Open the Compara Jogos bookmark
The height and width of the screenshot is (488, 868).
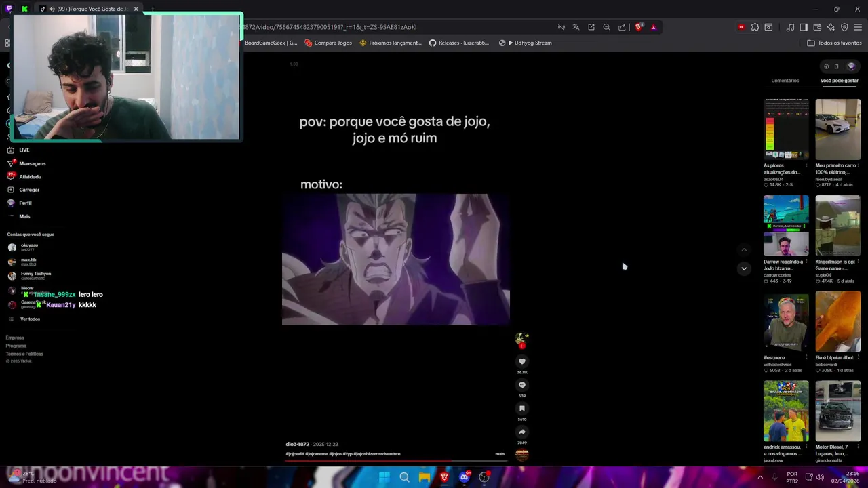tap(328, 43)
